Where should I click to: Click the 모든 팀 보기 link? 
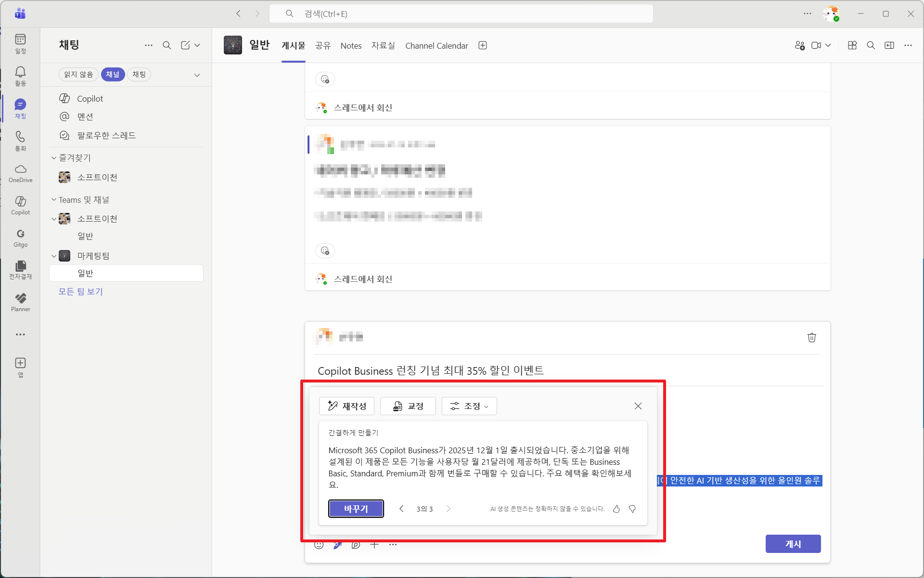pos(80,291)
